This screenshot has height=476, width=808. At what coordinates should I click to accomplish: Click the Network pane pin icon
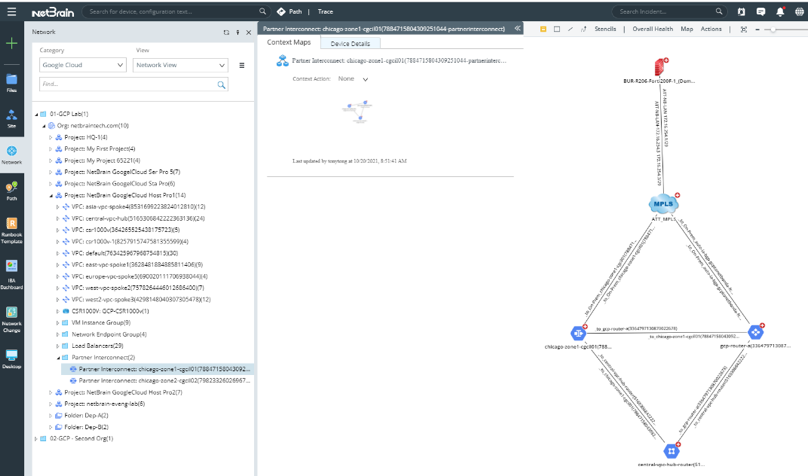[x=238, y=32]
